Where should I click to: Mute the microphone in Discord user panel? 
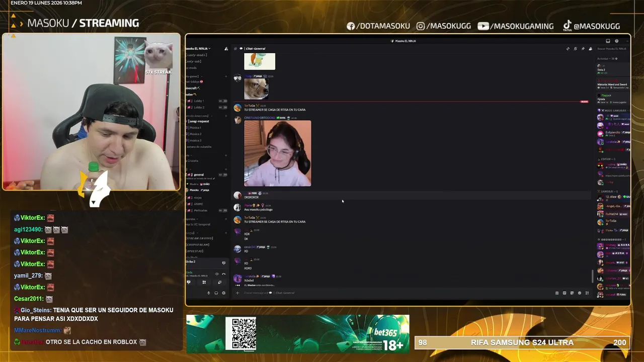(208, 293)
